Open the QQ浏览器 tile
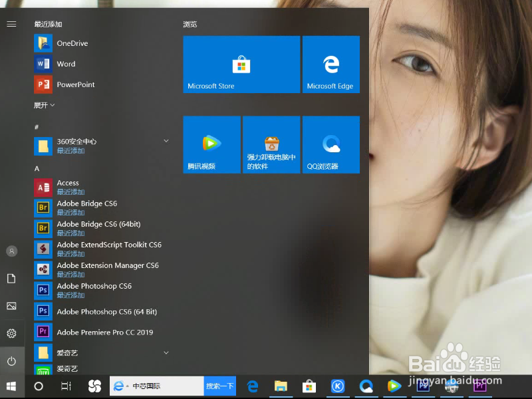This screenshot has width=532, height=399. [331, 144]
